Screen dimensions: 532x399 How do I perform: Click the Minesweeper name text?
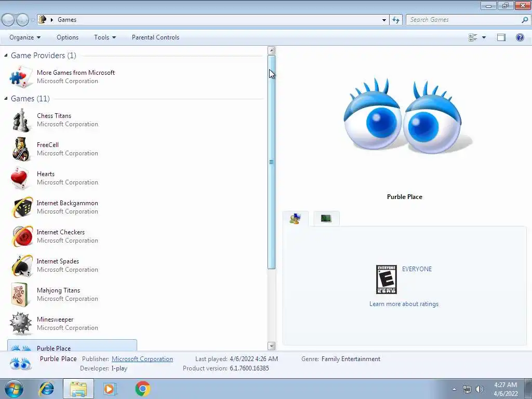coord(55,320)
